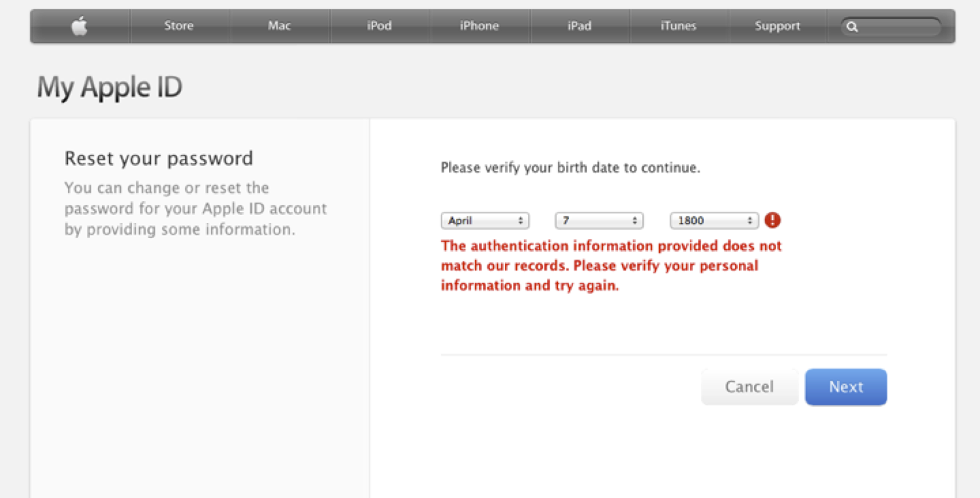Image resolution: width=980 pixels, height=498 pixels.
Task: Open the birth day dropdown showing 7
Action: (x=599, y=221)
